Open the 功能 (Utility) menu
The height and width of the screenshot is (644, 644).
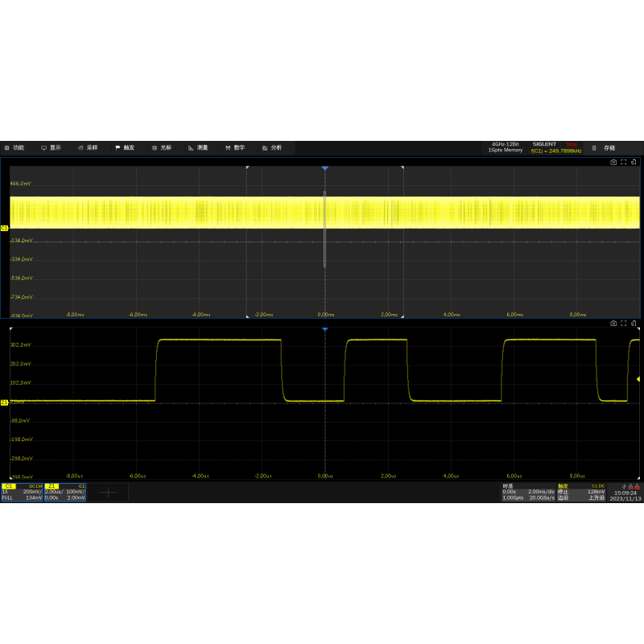pyautogui.click(x=14, y=148)
